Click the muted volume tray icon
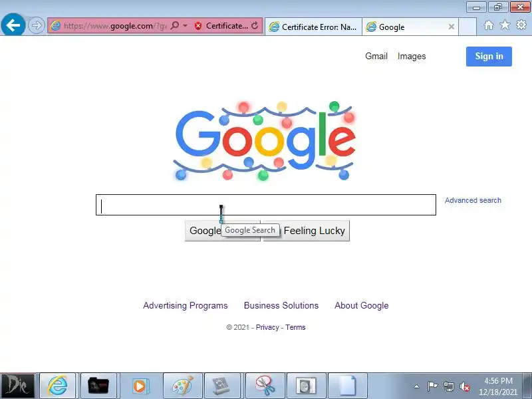 (464, 386)
